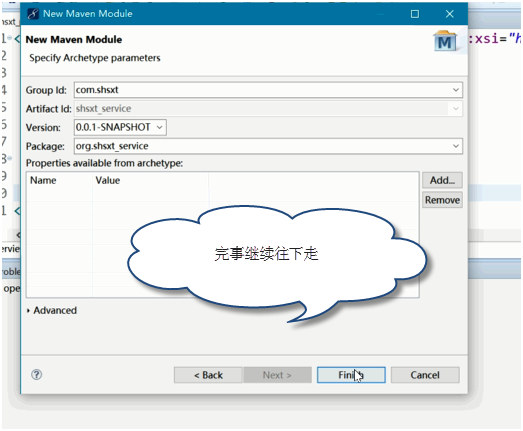The image size is (523, 431).
Task: Open the help question-mark icon
Action: point(36,375)
